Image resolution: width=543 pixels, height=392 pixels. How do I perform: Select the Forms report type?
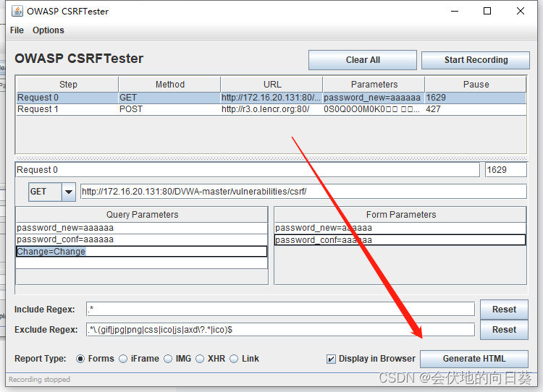(x=95, y=359)
